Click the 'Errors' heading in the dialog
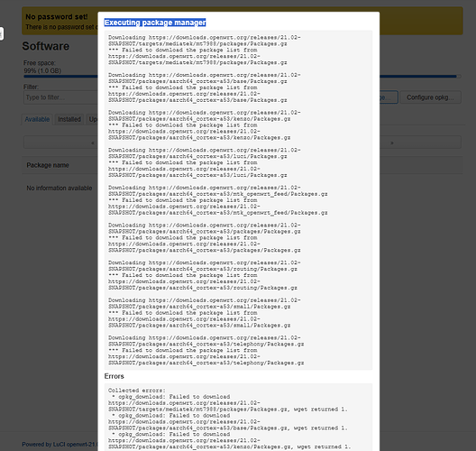 (114, 376)
